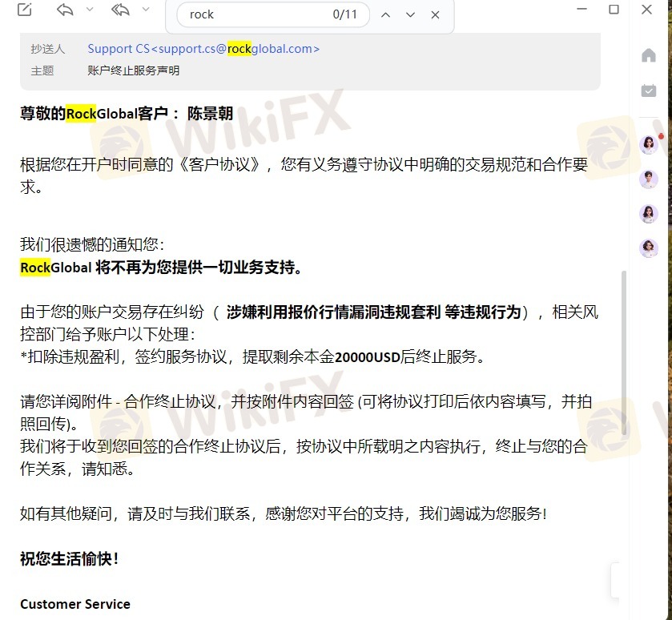Close the email window
The width and height of the screenshot is (672, 620).
click(646, 9)
